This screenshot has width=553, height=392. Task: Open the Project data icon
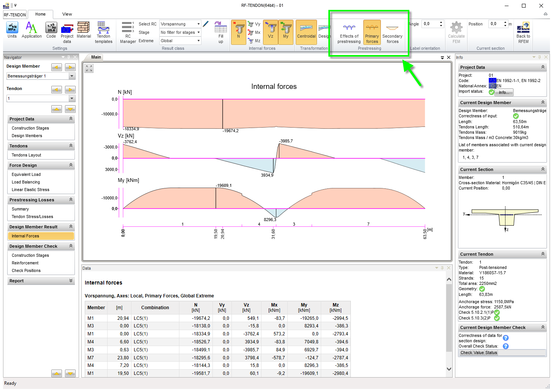point(67,33)
